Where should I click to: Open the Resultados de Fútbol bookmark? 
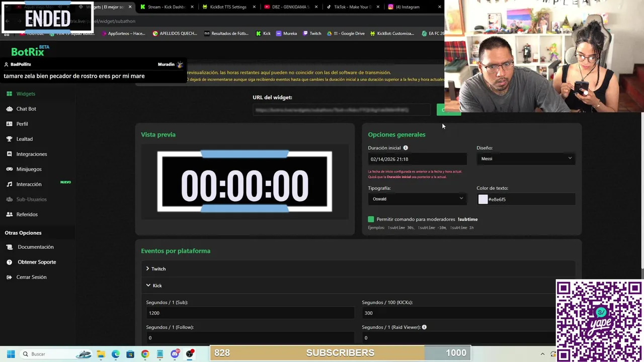pos(226,33)
